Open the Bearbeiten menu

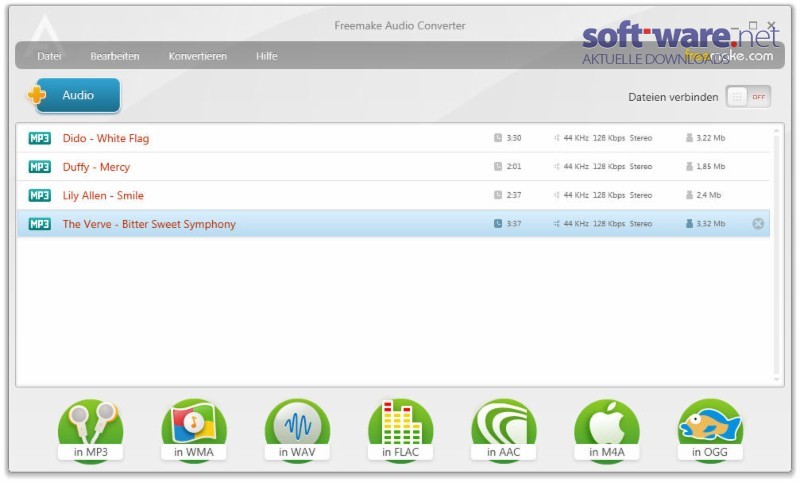click(x=115, y=56)
